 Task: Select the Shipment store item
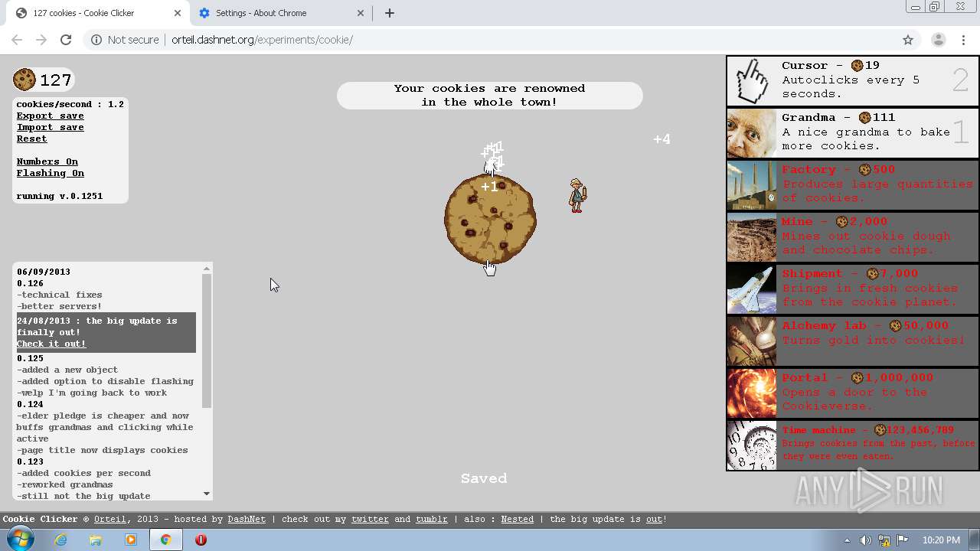tap(853, 289)
